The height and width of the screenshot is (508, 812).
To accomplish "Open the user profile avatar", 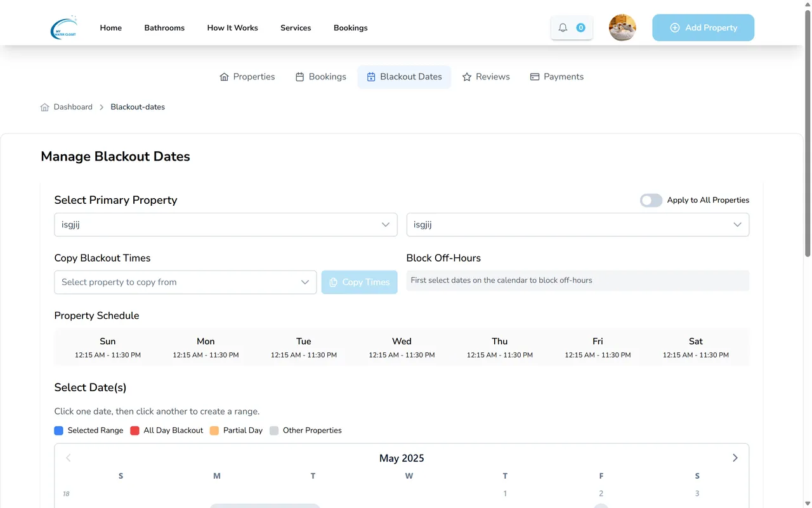I will (622, 28).
